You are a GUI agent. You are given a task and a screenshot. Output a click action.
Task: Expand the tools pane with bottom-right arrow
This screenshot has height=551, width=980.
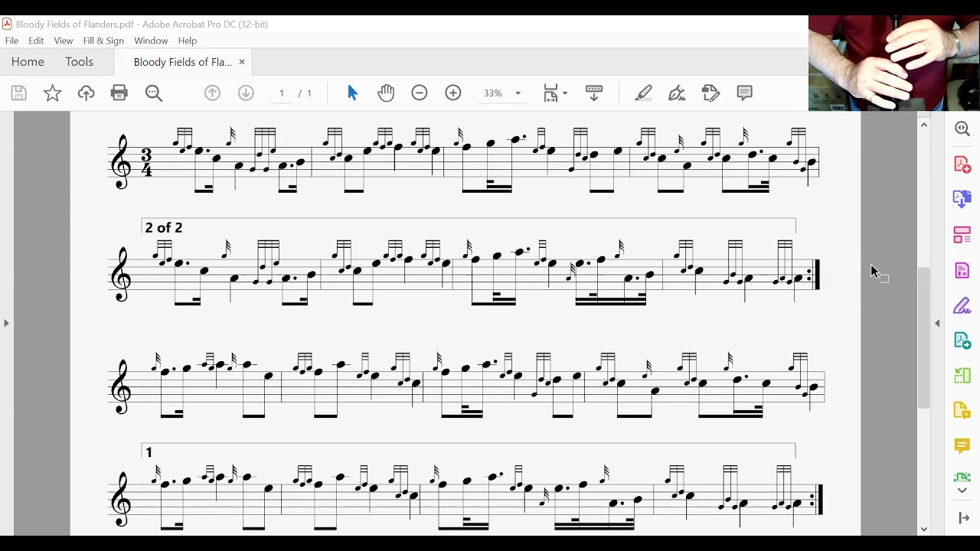[963, 518]
